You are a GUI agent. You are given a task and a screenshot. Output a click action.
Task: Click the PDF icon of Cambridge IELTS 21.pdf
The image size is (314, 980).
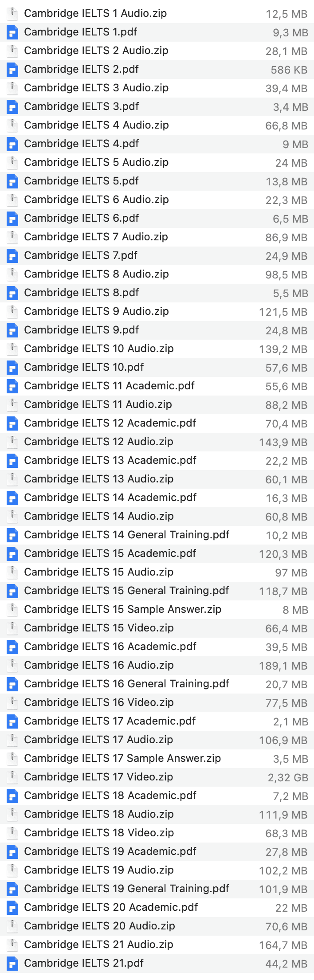[x=13, y=964]
